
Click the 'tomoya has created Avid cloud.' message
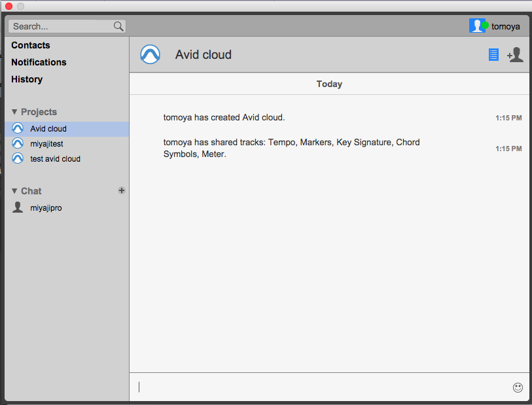224,117
